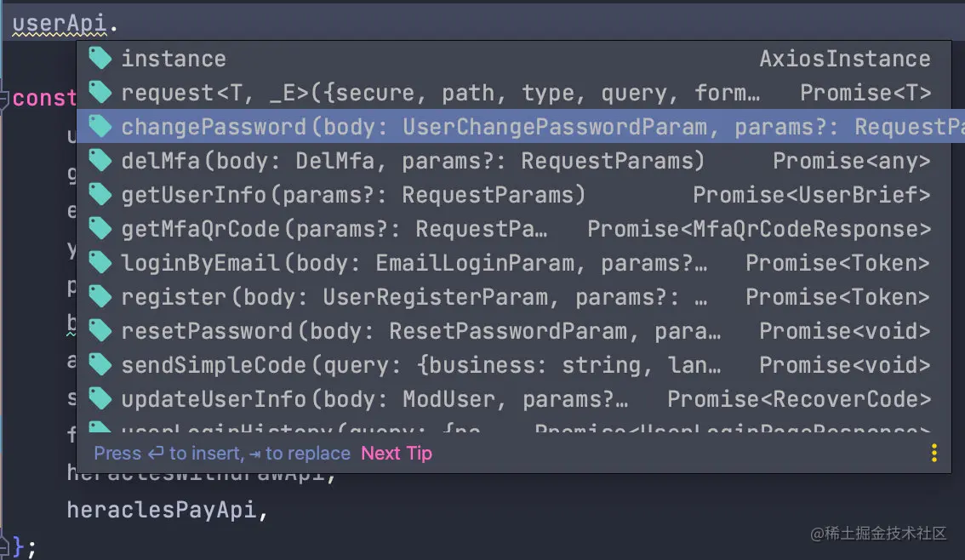Click the const keyword in the editor
This screenshot has width=965, height=560.
pyautogui.click(x=44, y=98)
